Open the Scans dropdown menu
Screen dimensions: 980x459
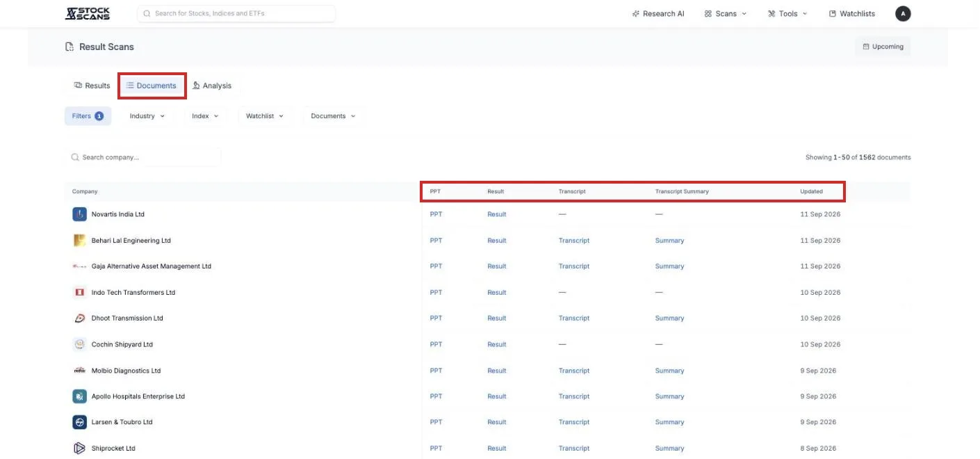pyautogui.click(x=726, y=13)
